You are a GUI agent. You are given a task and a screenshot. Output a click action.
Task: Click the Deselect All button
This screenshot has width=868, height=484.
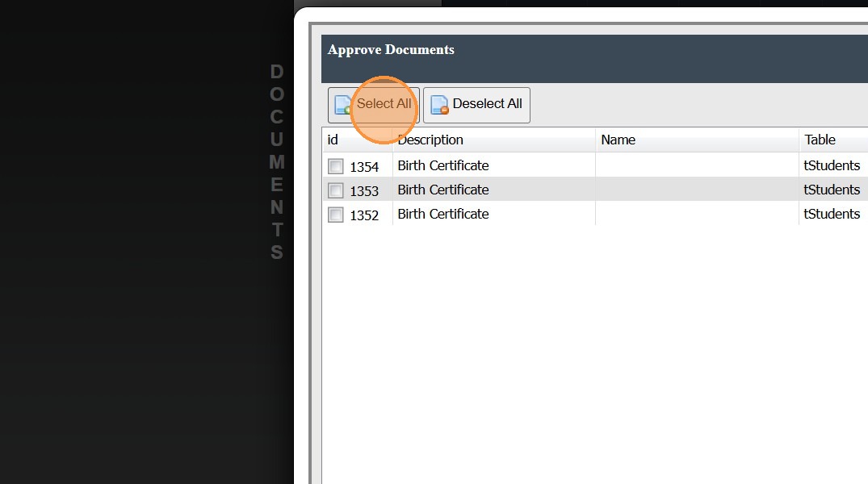tap(476, 105)
